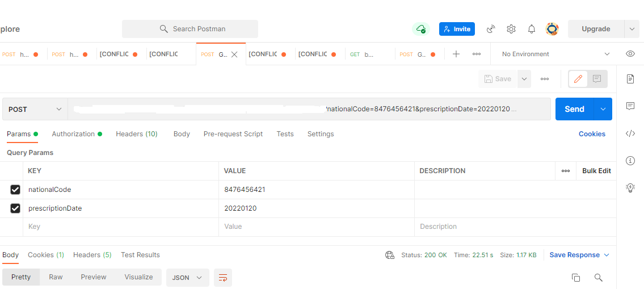The height and width of the screenshot is (289, 644).
Task: Open the JSON response format dropdown
Action: tap(188, 278)
